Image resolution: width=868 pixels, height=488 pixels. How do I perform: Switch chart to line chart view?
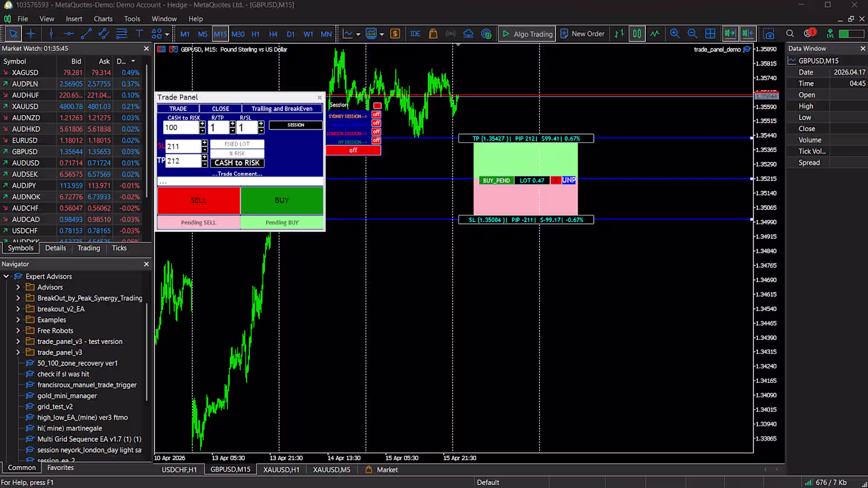coord(654,34)
